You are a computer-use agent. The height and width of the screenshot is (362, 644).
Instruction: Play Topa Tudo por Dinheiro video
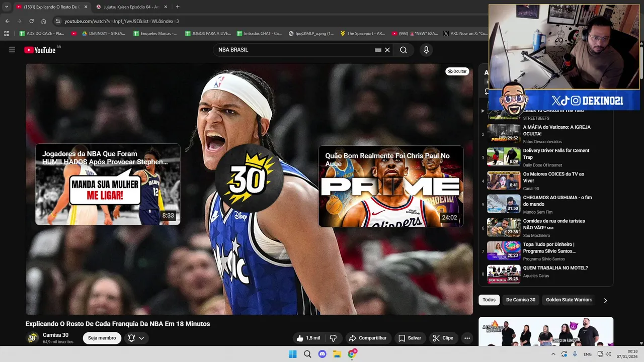(546, 251)
